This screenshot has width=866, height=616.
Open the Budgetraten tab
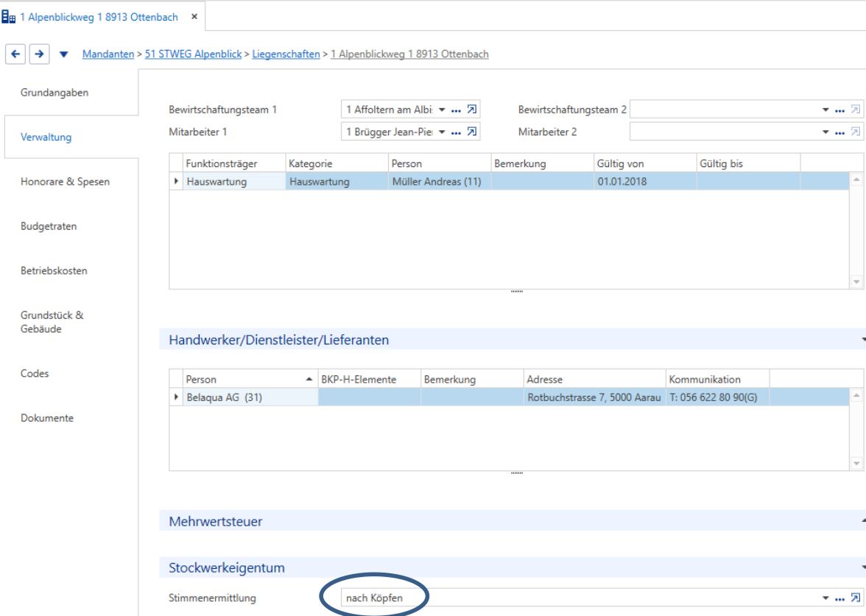pos(49,227)
